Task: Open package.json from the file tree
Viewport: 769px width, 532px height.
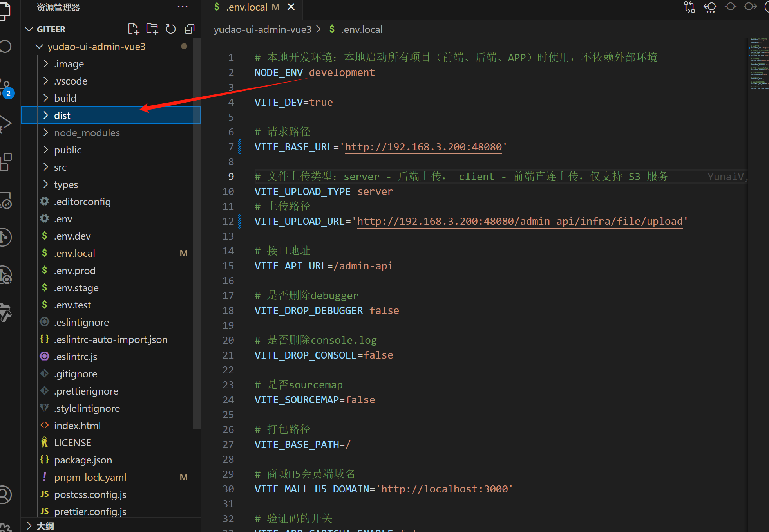Action: tap(83, 460)
